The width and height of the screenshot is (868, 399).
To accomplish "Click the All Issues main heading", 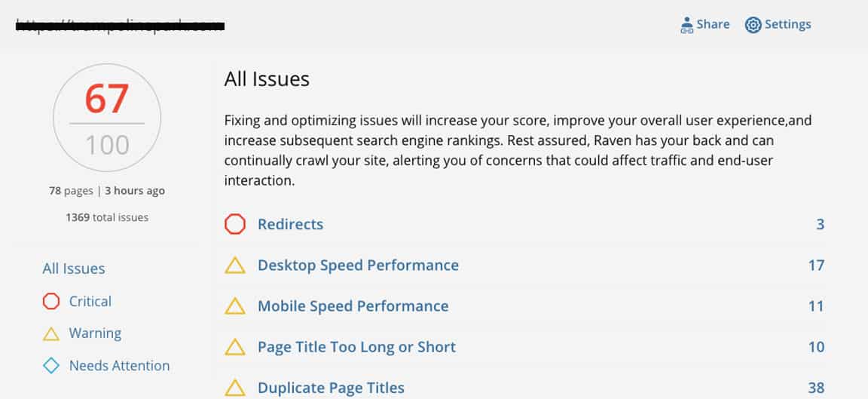I will [267, 79].
